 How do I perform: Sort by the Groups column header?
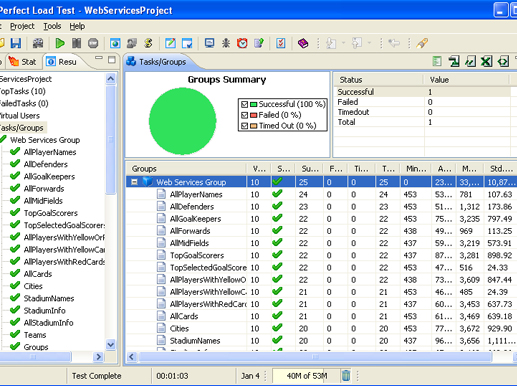point(186,169)
